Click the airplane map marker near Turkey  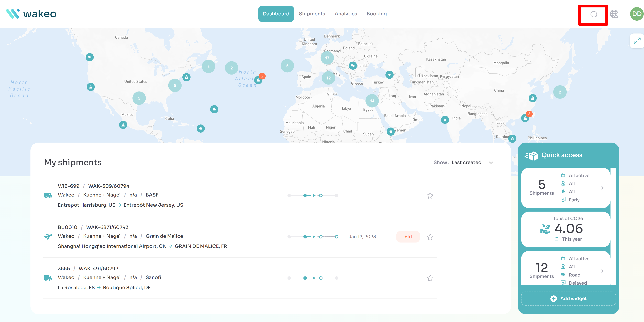tap(389, 74)
